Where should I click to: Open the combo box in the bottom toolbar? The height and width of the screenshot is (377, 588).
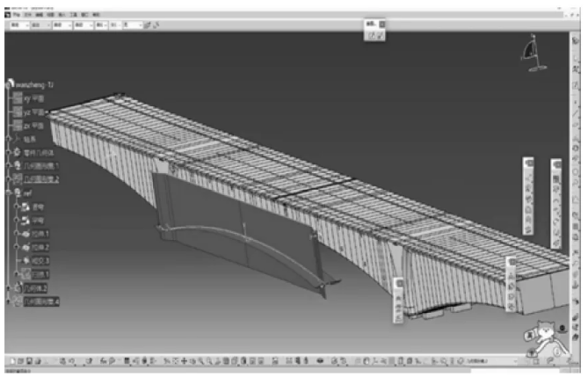click(492, 361)
